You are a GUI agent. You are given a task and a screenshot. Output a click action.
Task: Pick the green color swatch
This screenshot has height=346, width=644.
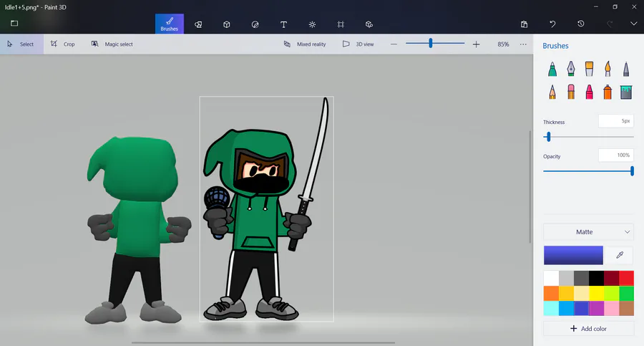coord(626,293)
